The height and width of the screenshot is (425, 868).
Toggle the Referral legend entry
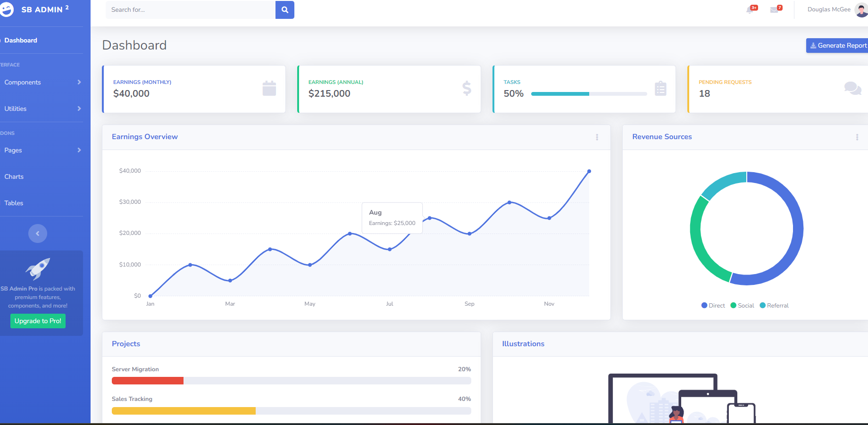774,306
